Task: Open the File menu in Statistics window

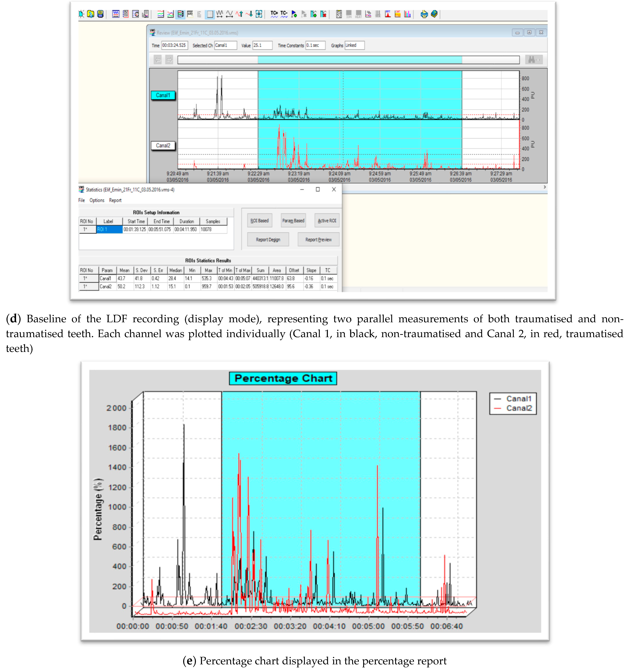Action: pos(82,200)
